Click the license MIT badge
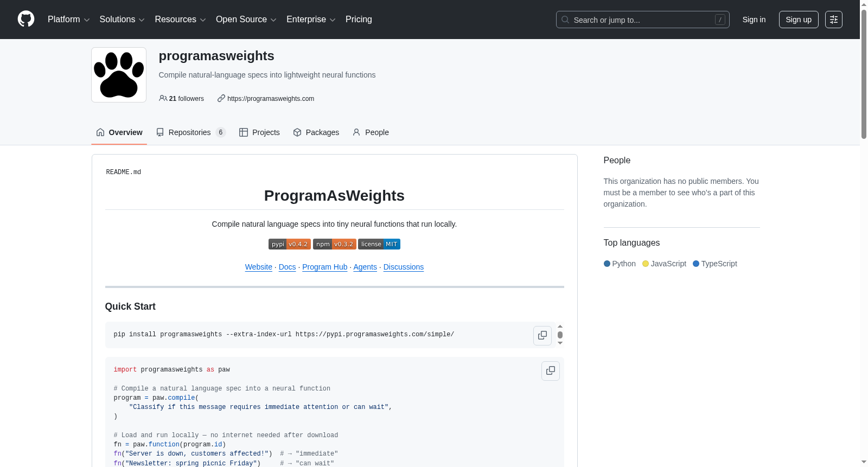This screenshot has width=868, height=467. coord(379,244)
